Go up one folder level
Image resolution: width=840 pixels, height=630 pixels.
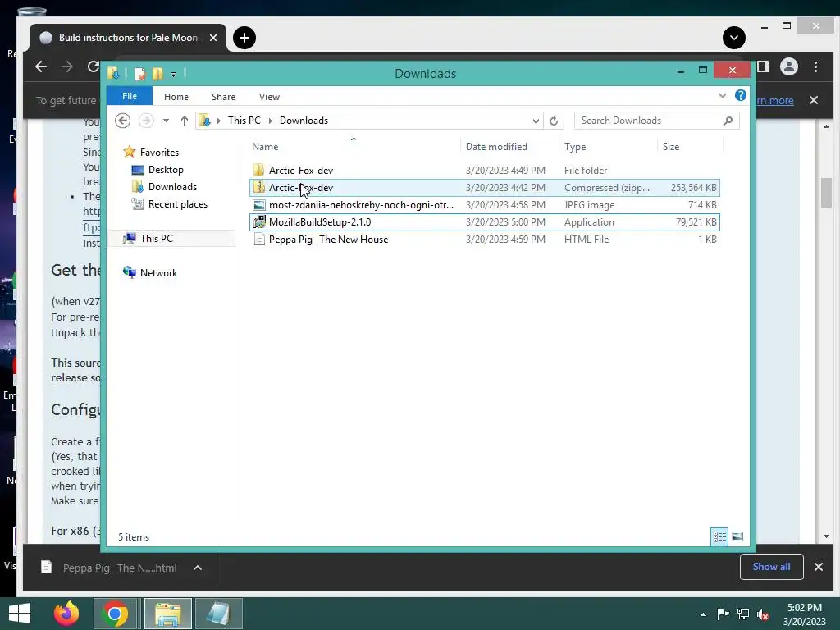tap(185, 121)
